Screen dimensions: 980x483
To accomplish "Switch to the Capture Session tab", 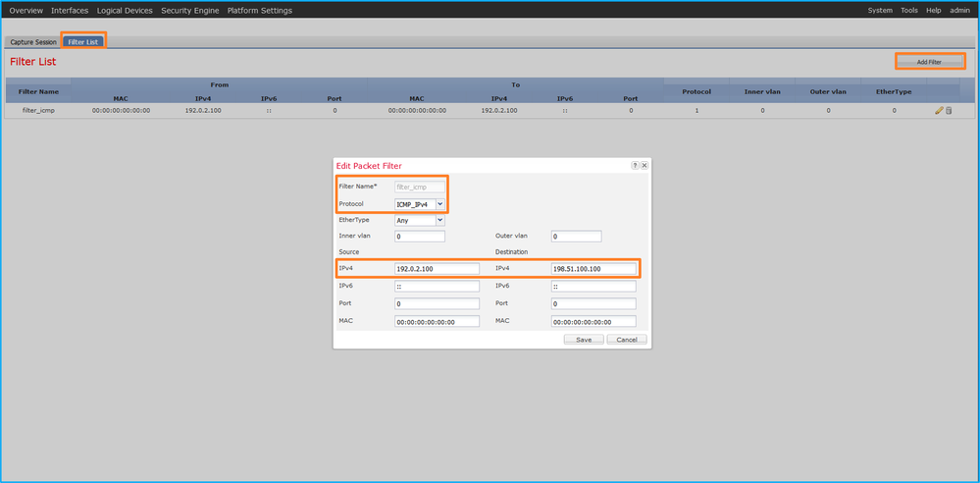I will click(32, 42).
